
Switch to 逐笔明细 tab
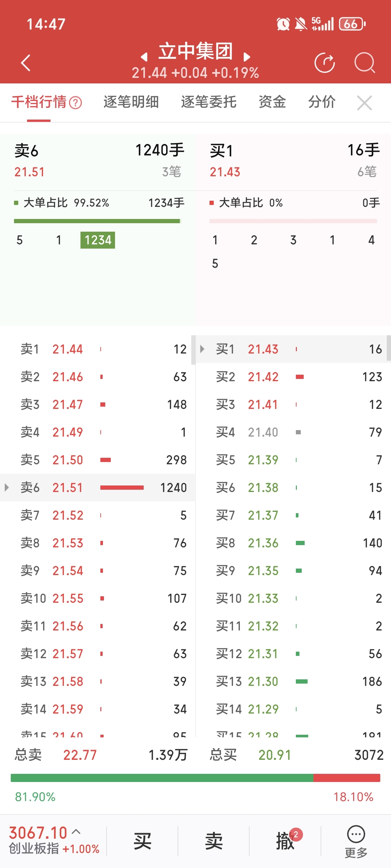(x=131, y=102)
